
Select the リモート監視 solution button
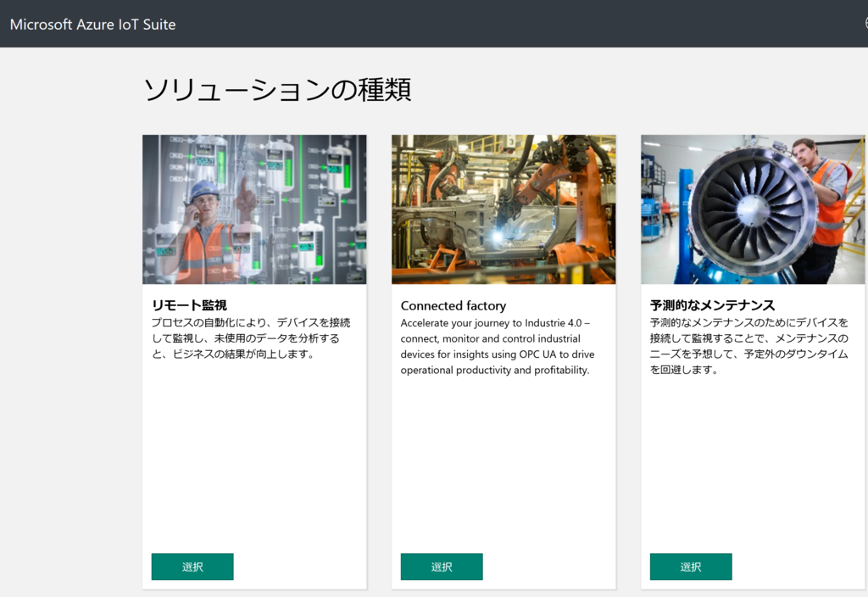192,566
